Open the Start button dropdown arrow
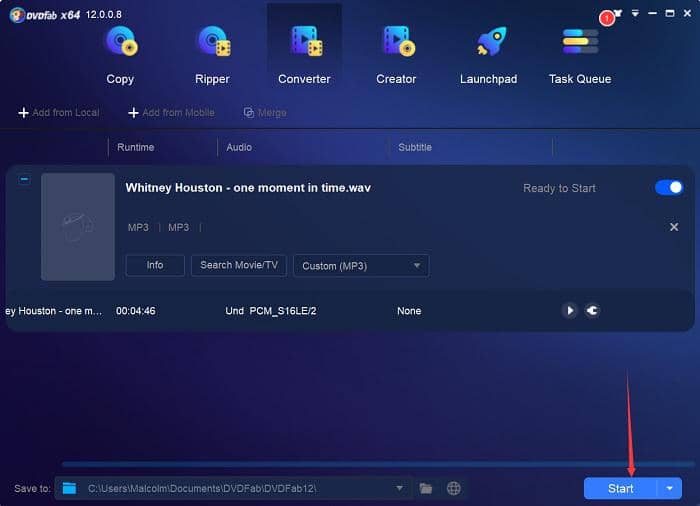The height and width of the screenshot is (506, 700). 670,488
